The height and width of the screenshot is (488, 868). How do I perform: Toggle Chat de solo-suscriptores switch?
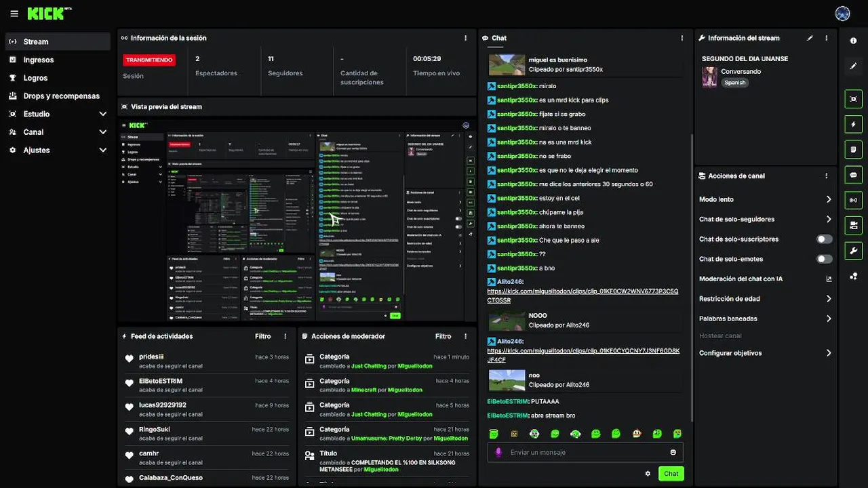[x=824, y=239]
